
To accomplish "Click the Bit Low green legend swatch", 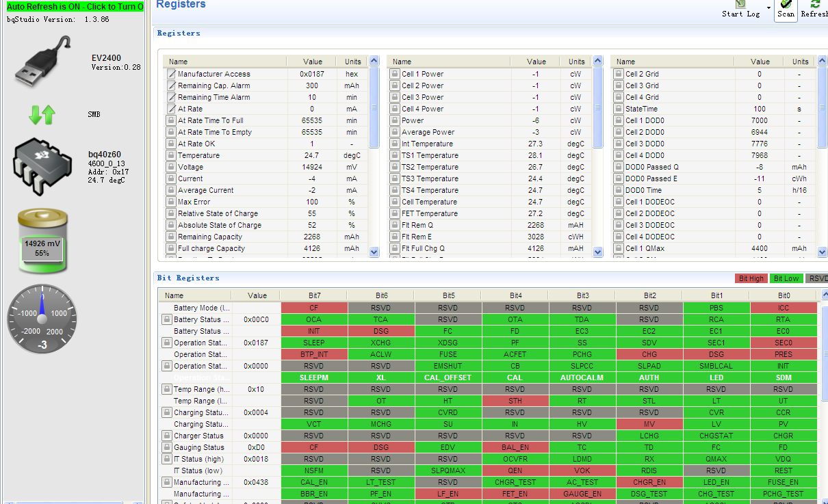I will [x=786, y=278].
